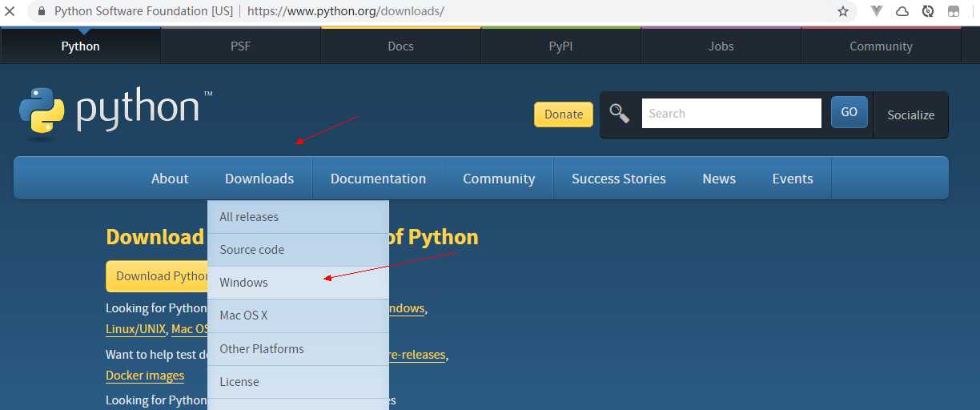The height and width of the screenshot is (410, 980).
Task: Select Windows from Downloads dropdown
Action: point(298,282)
